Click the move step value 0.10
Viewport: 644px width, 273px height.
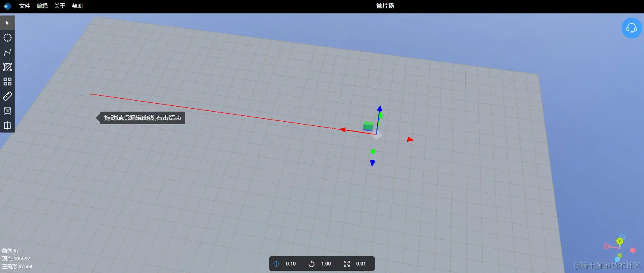click(291, 264)
